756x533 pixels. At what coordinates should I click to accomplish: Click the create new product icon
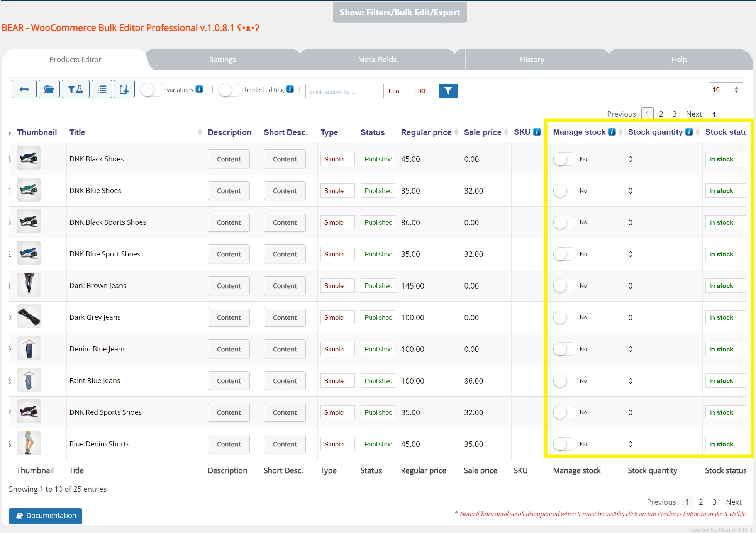pyautogui.click(x=124, y=89)
